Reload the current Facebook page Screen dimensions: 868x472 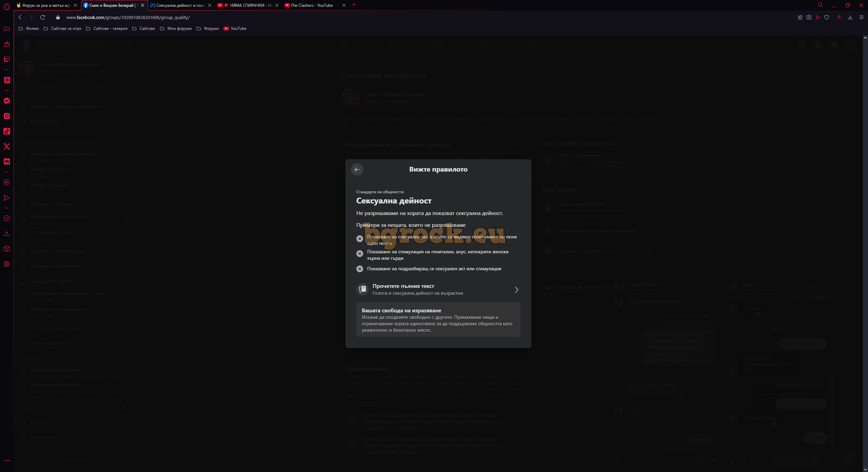pyautogui.click(x=42, y=17)
